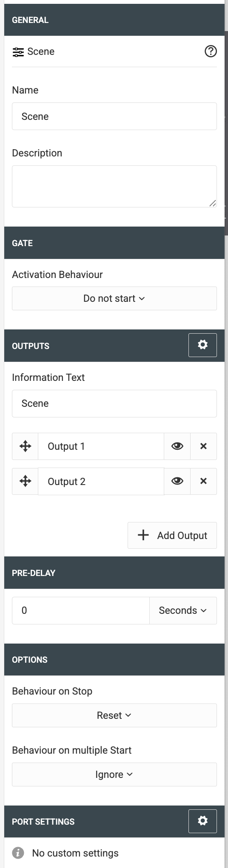Focus the Information Text field
The width and height of the screenshot is (228, 868).
(114, 403)
